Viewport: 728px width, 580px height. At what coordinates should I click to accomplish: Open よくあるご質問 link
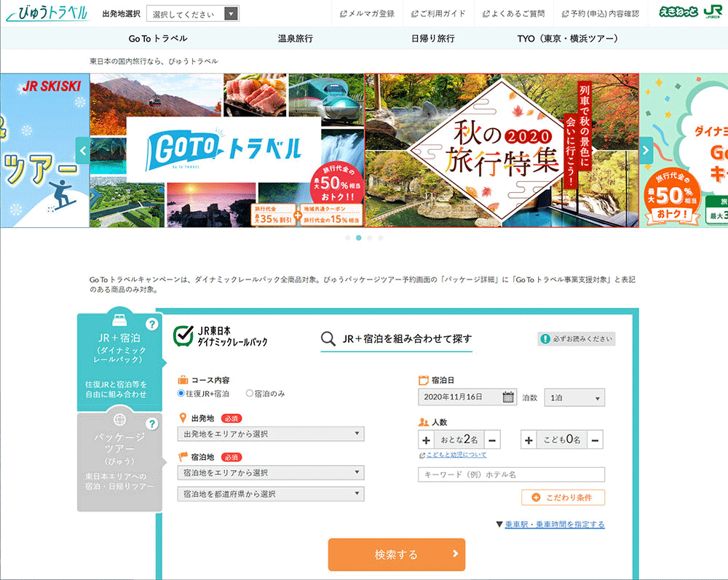[x=513, y=13]
